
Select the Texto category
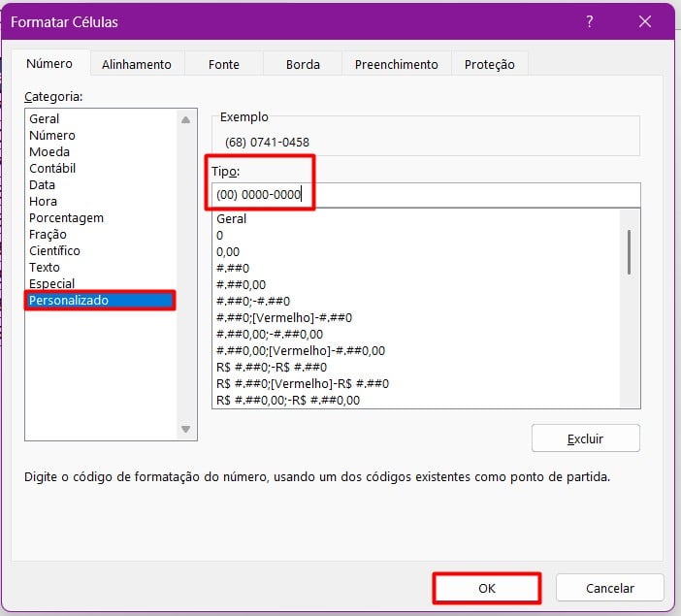point(101,267)
